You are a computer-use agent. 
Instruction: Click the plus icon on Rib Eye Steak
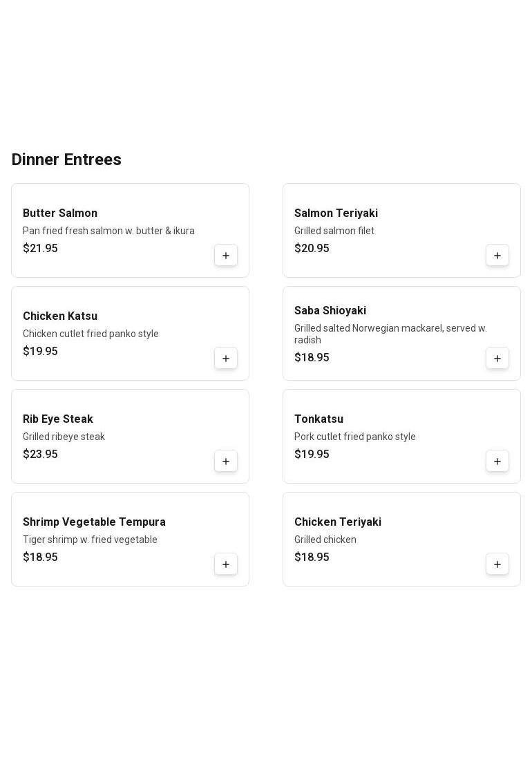pyautogui.click(x=226, y=461)
